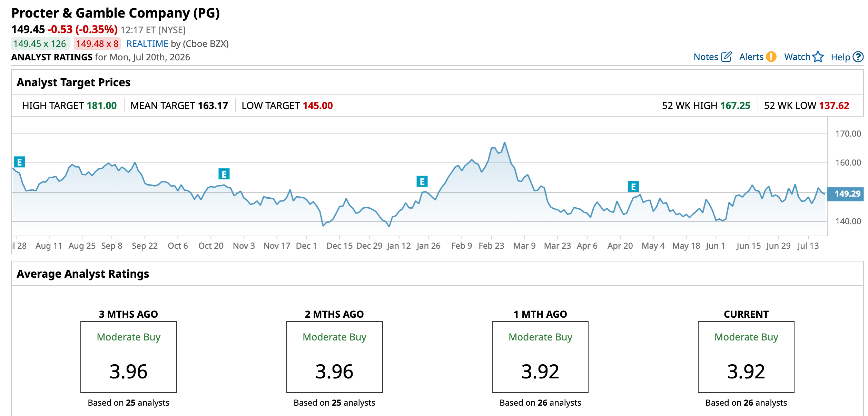Click the Analyst Target Prices heading

[x=73, y=82]
